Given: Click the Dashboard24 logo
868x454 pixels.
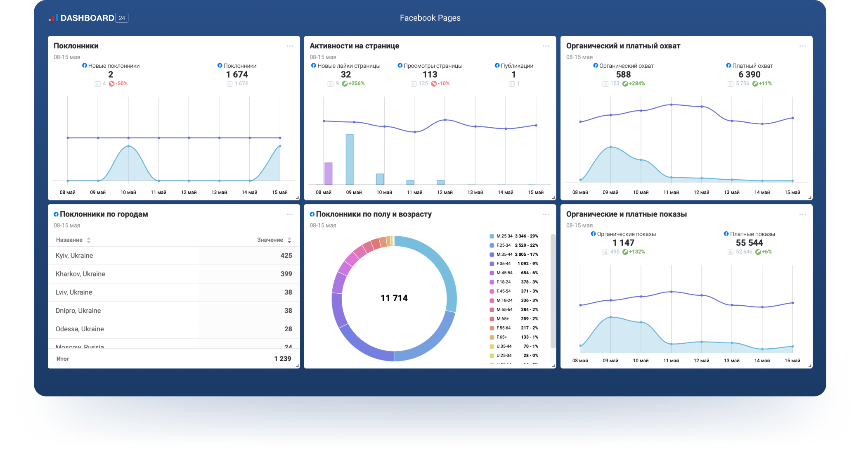Looking at the screenshot, I should (88, 18).
